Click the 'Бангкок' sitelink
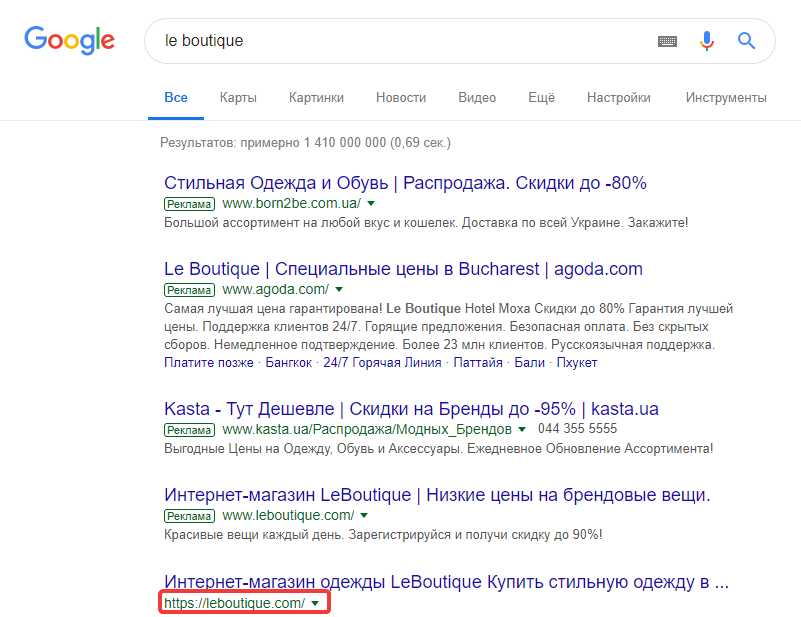This screenshot has width=801, height=617. pyautogui.click(x=289, y=363)
